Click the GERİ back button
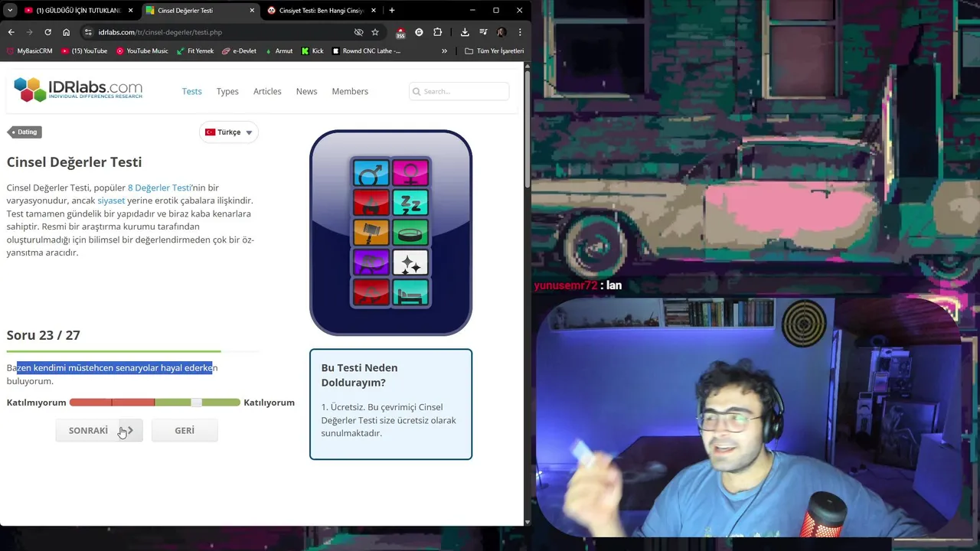Screen dimensions: 980x551 185,430
